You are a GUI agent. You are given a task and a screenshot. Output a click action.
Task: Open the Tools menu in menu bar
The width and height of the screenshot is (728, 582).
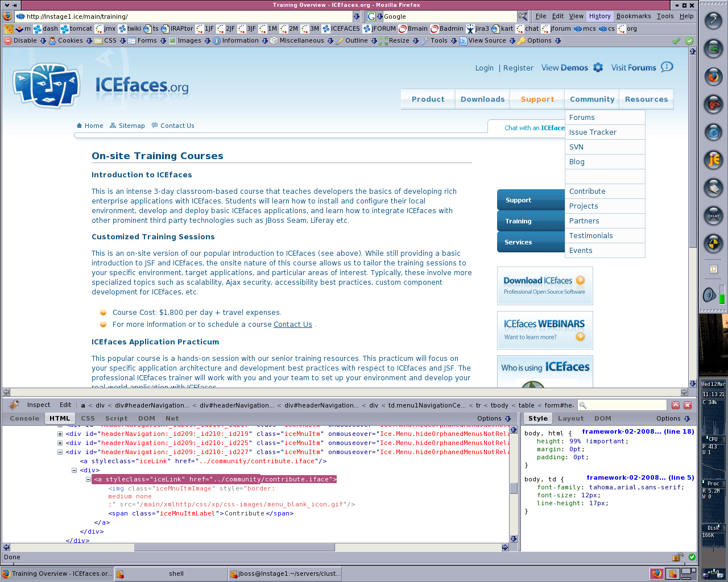point(665,16)
